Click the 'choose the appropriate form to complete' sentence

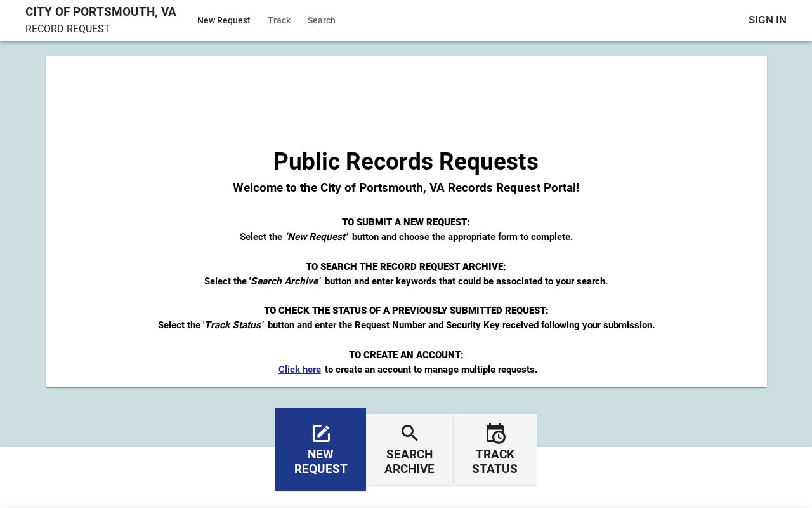[x=406, y=237]
